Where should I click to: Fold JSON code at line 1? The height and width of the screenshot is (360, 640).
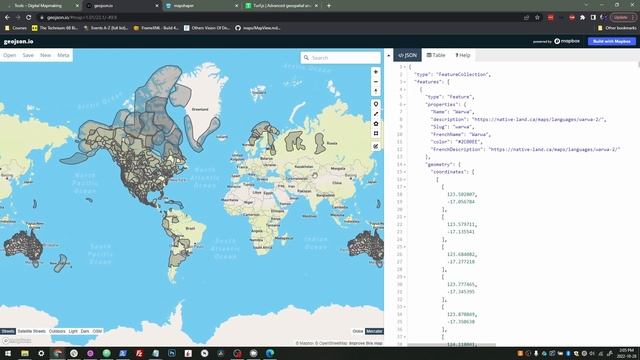404,67
